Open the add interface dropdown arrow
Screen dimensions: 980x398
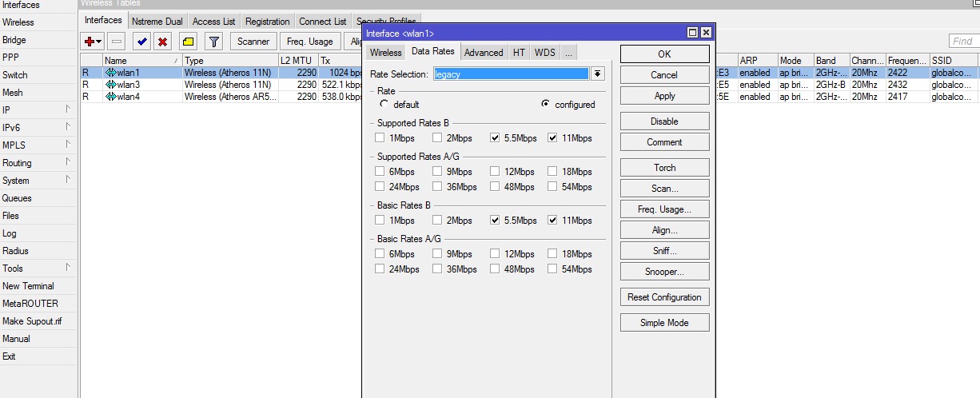(x=99, y=41)
